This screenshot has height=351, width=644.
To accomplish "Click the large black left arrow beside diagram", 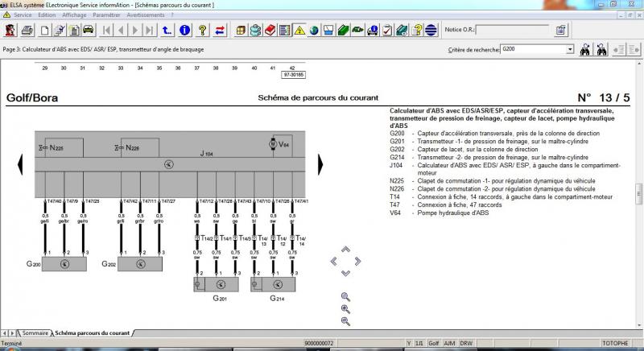I will 20,164.
